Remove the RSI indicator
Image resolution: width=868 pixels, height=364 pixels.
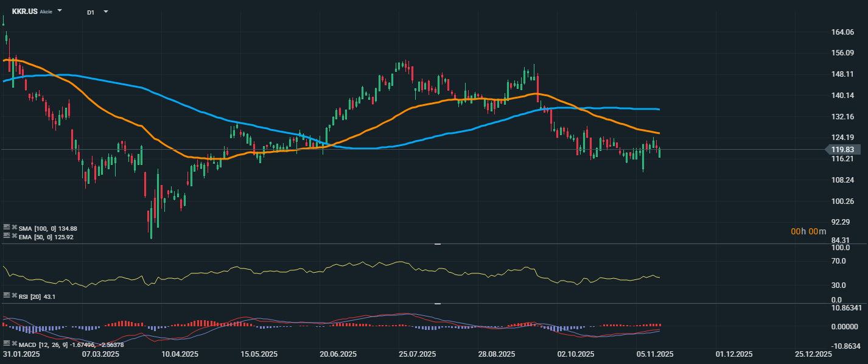14,295
